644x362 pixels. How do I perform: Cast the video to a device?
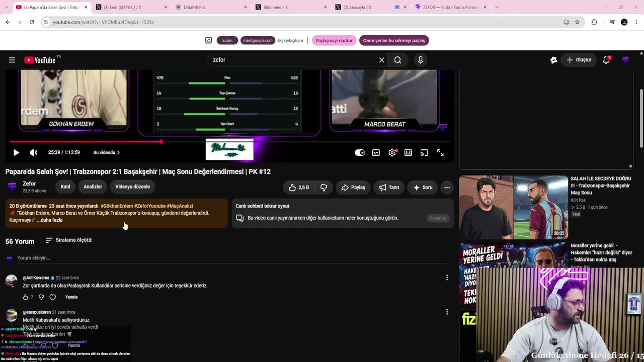(424, 152)
